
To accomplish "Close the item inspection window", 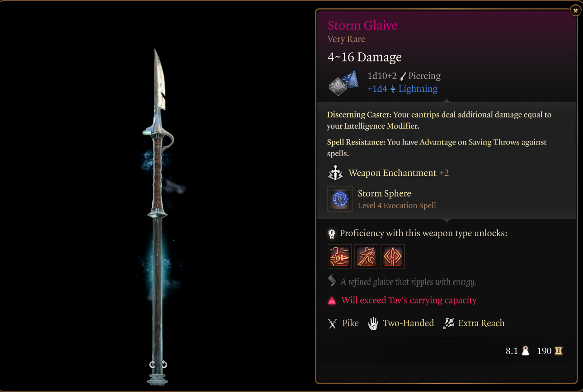I will [575, 10].
